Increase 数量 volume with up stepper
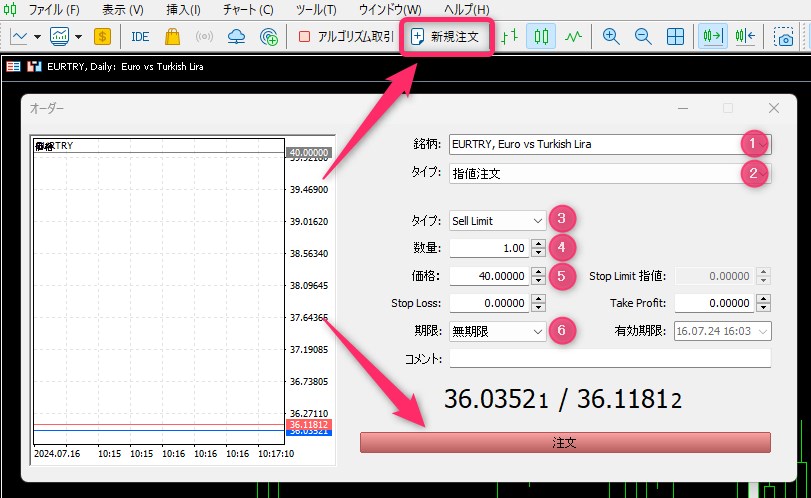The image size is (811, 498). click(x=538, y=243)
